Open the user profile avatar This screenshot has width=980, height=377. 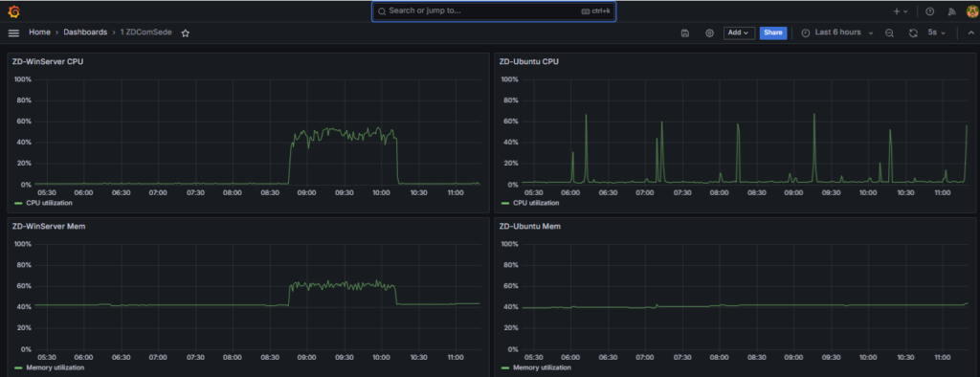[971, 11]
